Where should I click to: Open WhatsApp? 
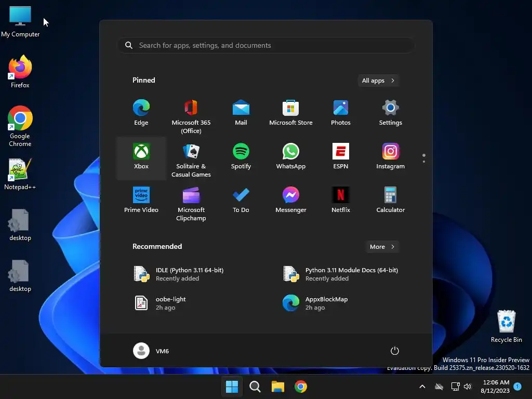(291, 156)
